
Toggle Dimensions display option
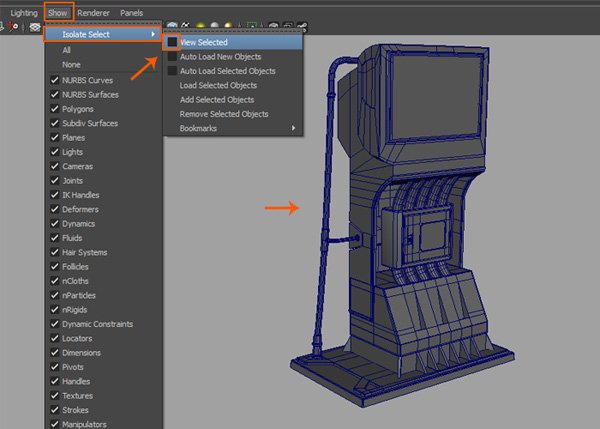point(54,353)
